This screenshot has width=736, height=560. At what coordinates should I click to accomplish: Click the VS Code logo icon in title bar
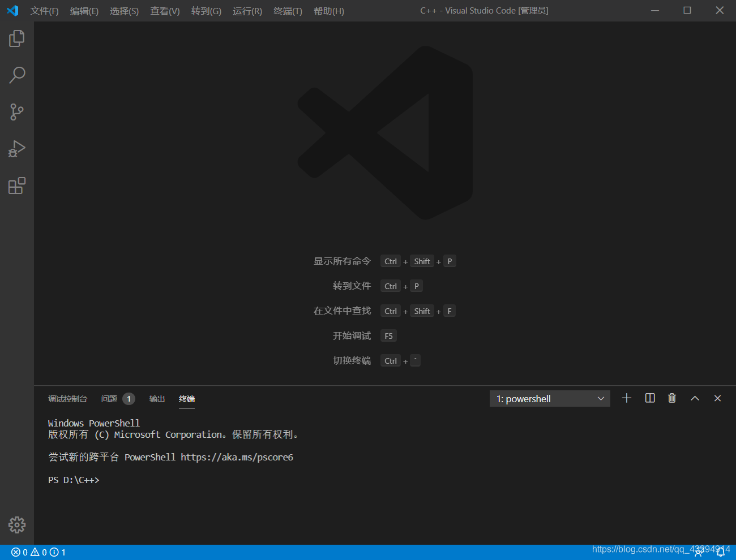point(12,11)
